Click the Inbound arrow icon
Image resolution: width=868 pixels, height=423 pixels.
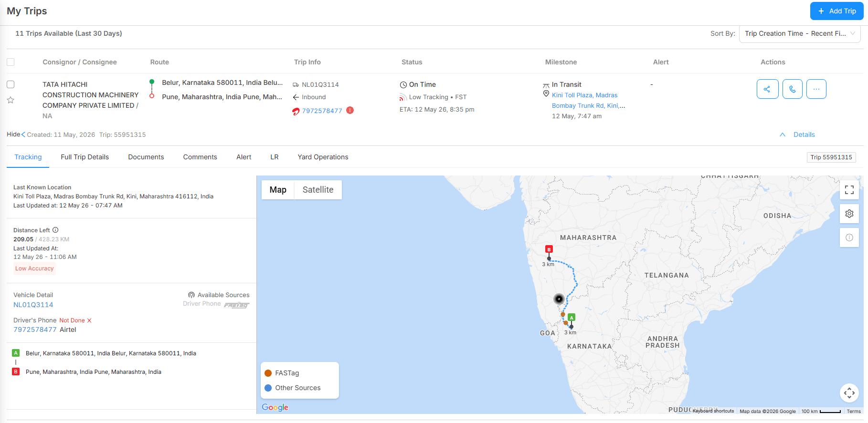[296, 97]
